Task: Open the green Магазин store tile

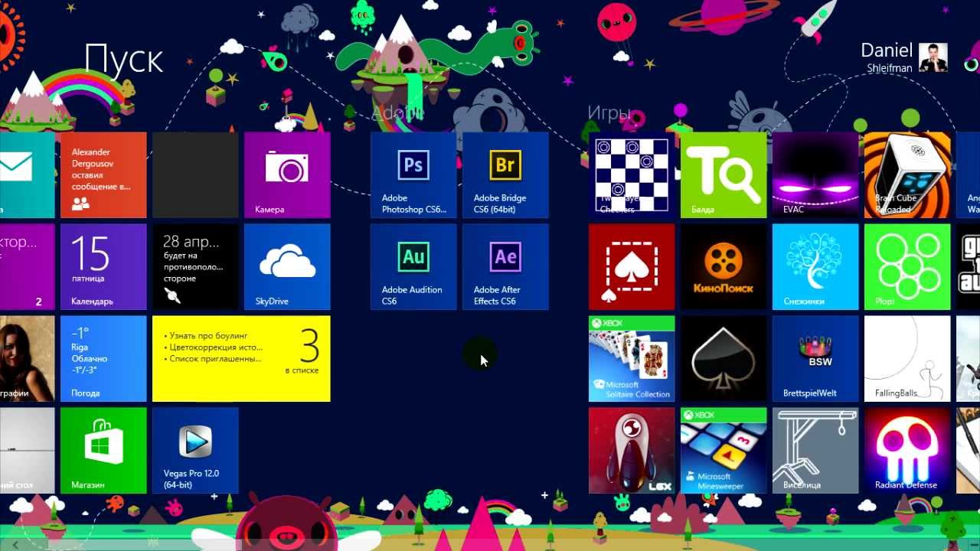Action: coord(103,451)
